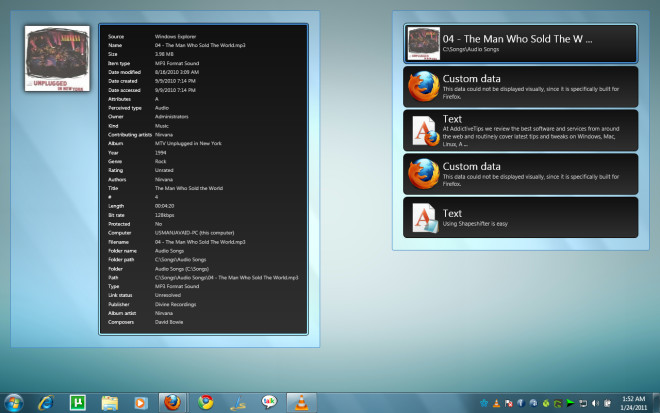The width and height of the screenshot is (660, 413).
Task: Click the 'David Bowie' composers value
Action: pos(169,322)
